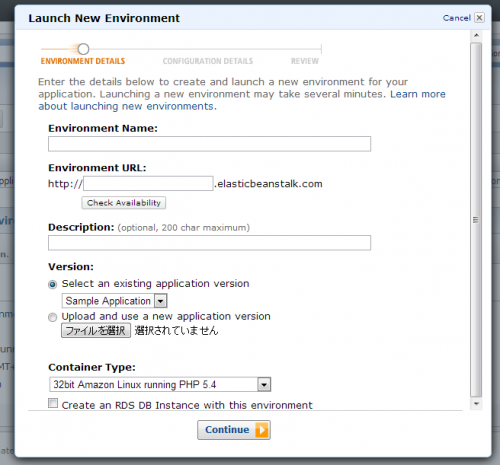Select upload new application version radio
500x465 pixels.
[x=53, y=317]
